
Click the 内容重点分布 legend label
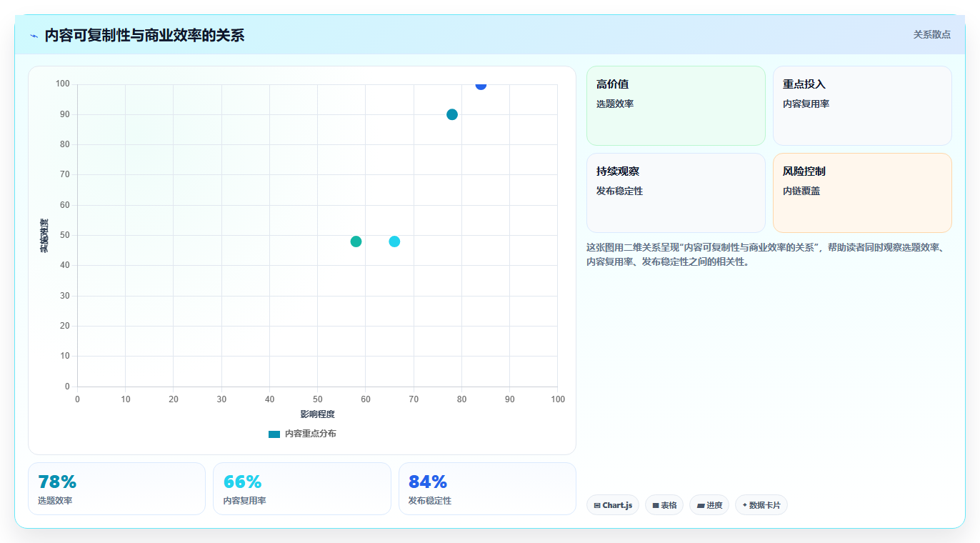click(310, 434)
